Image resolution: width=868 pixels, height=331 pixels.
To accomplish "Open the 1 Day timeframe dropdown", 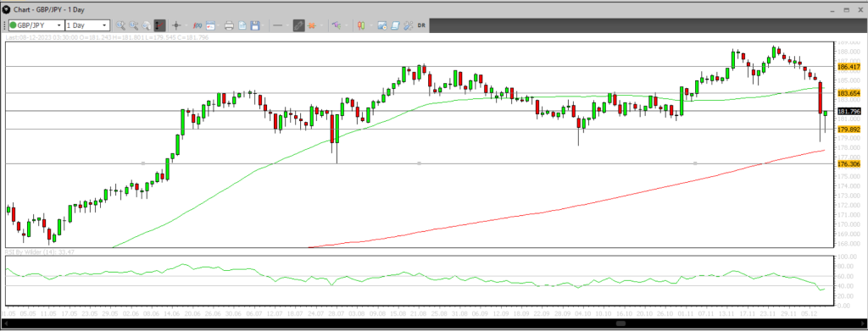I will (87, 25).
